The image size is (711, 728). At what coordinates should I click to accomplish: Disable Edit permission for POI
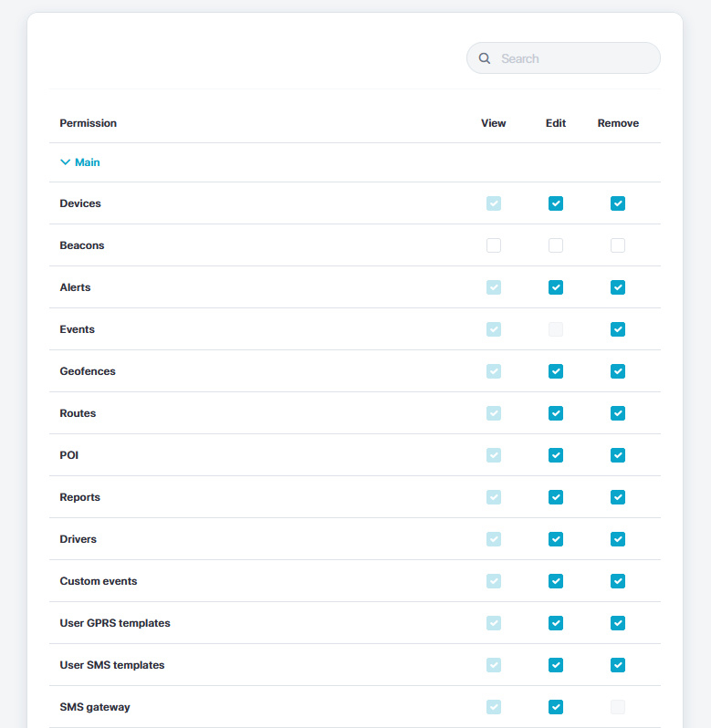coord(556,455)
